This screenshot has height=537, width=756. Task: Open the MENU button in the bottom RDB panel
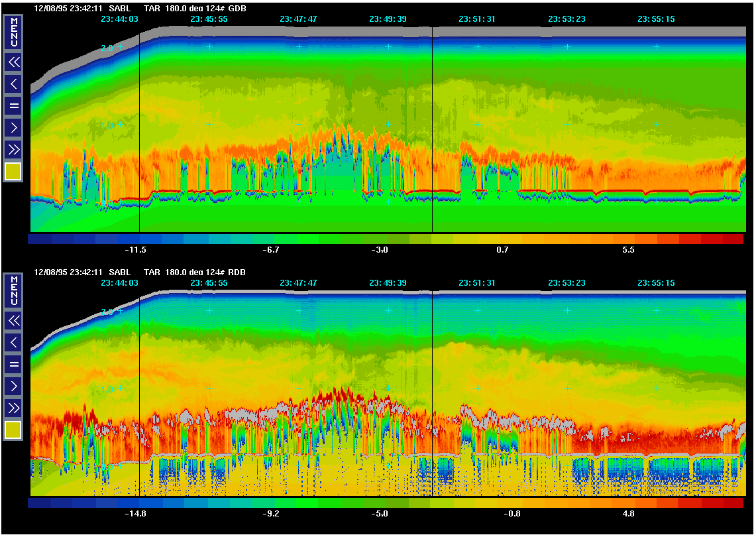click(13, 291)
